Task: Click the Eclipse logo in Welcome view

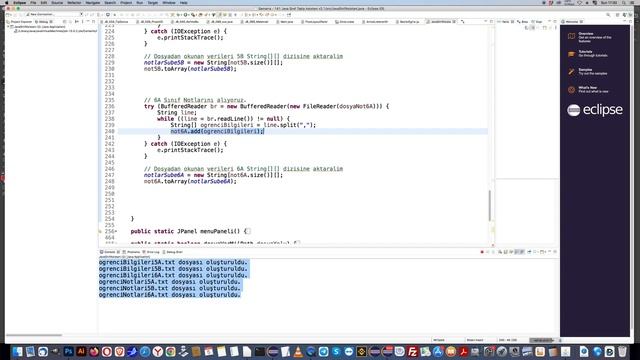Action: [595, 110]
